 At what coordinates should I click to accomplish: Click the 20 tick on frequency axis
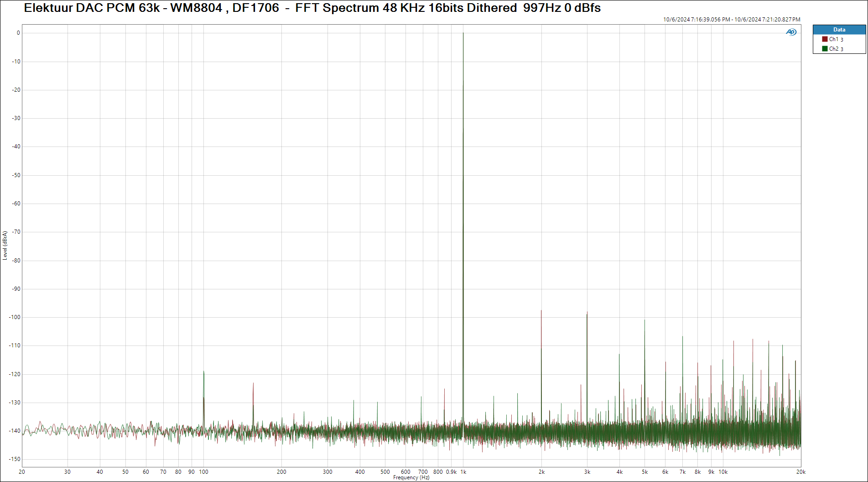(x=22, y=472)
